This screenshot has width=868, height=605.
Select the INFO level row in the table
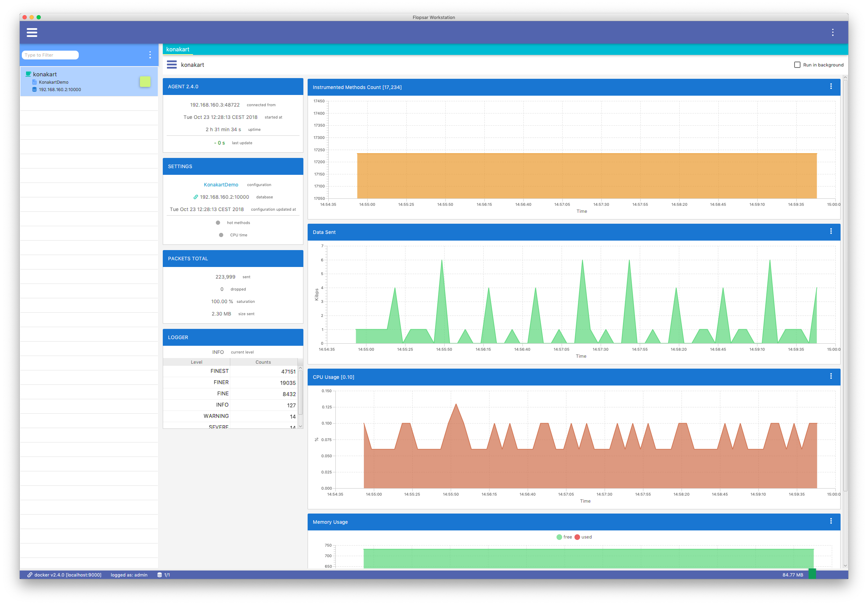(230, 405)
